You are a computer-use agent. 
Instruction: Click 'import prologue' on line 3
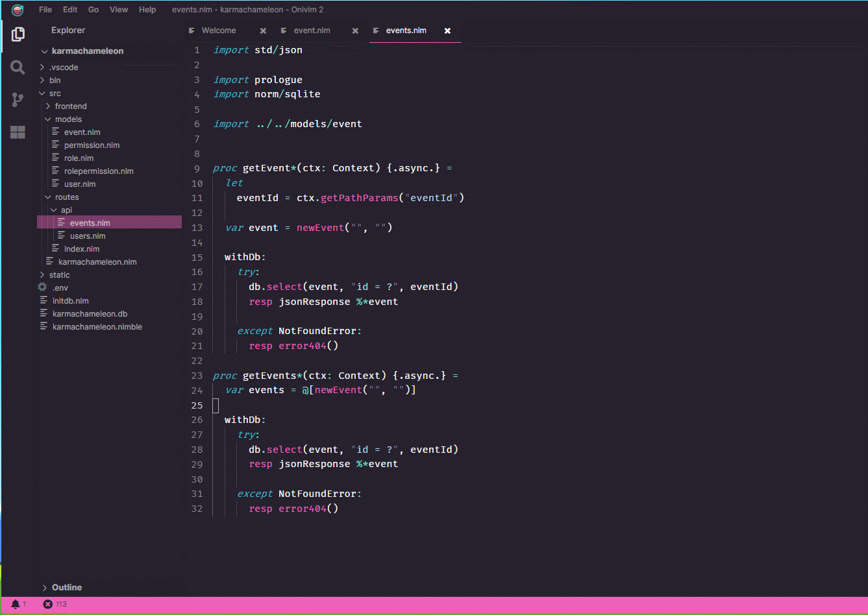pyautogui.click(x=258, y=80)
